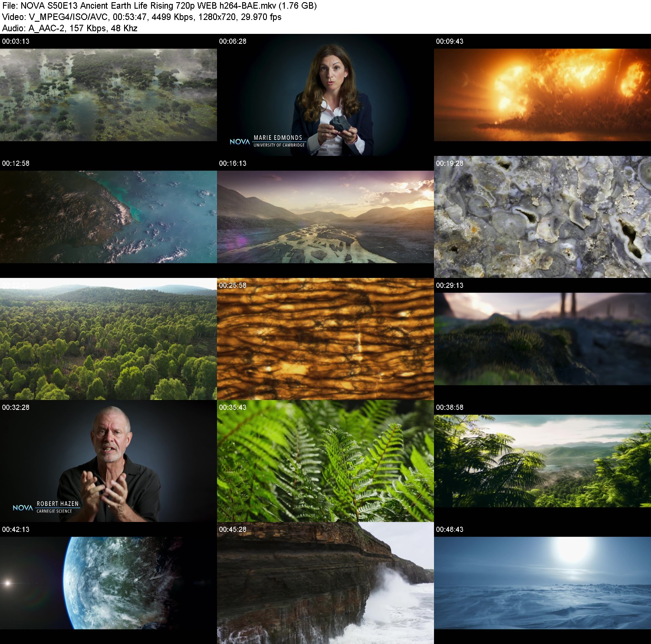Screen dimensions: 651x644
Task: Open the golden rock layers thumbnail at 00:25:58
Action: 325,339
